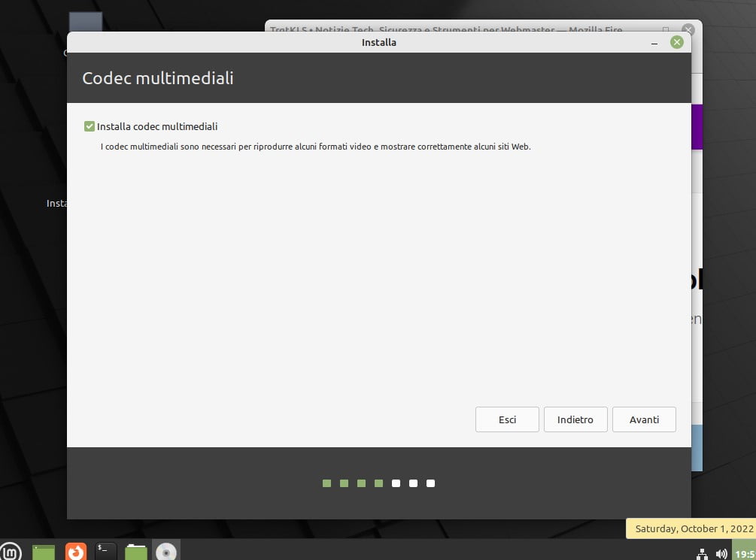The width and height of the screenshot is (756, 560).
Task: Select the installer disc taskbar item
Action: pyautogui.click(x=165, y=552)
